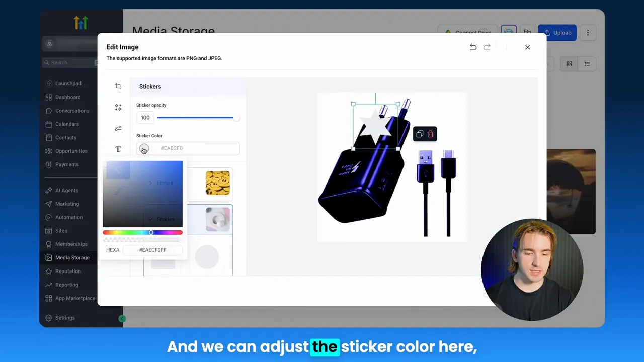The height and width of the screenshot is (362, 644).
Task: Pick a shade in the color gradient area
Action: pyautogui.click(x=142, y=194)
